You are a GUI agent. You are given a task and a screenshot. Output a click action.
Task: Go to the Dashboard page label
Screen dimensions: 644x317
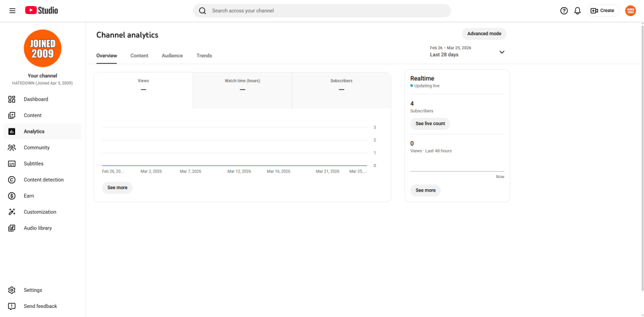(x=36, y=99)
